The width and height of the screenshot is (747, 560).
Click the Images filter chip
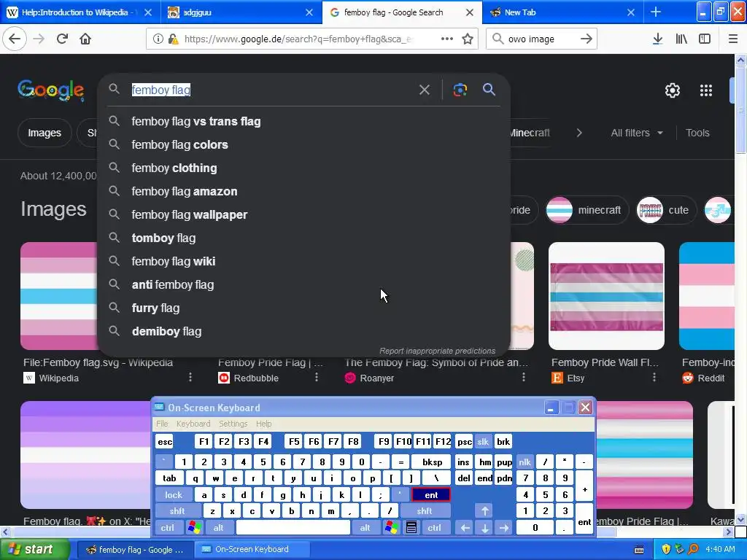44,133
